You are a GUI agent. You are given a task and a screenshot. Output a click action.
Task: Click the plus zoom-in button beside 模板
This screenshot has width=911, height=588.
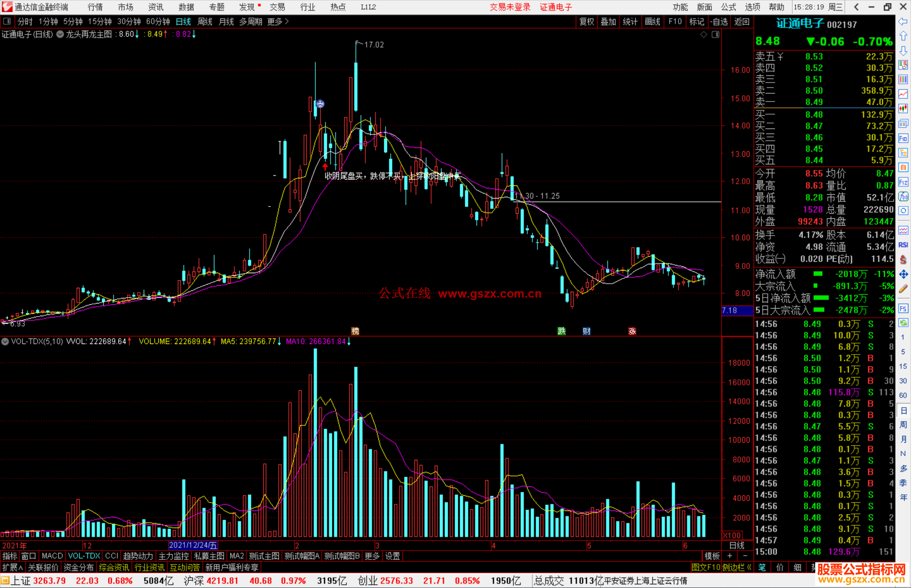730,556
